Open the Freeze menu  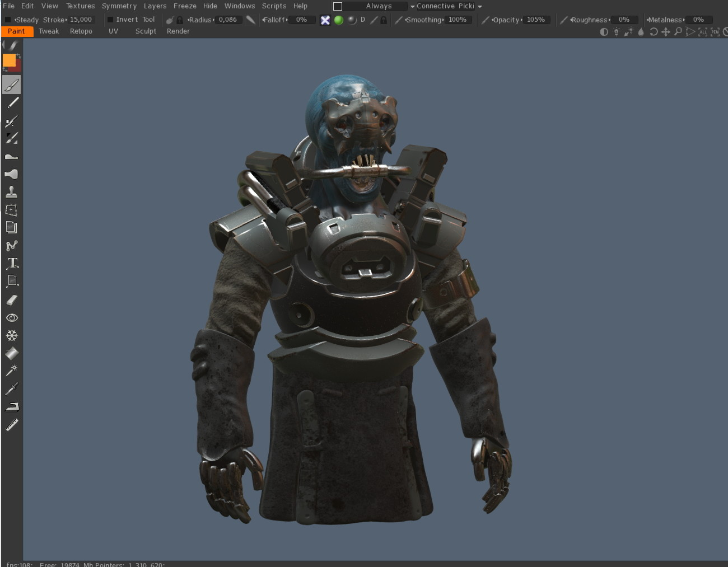point(185,6)
